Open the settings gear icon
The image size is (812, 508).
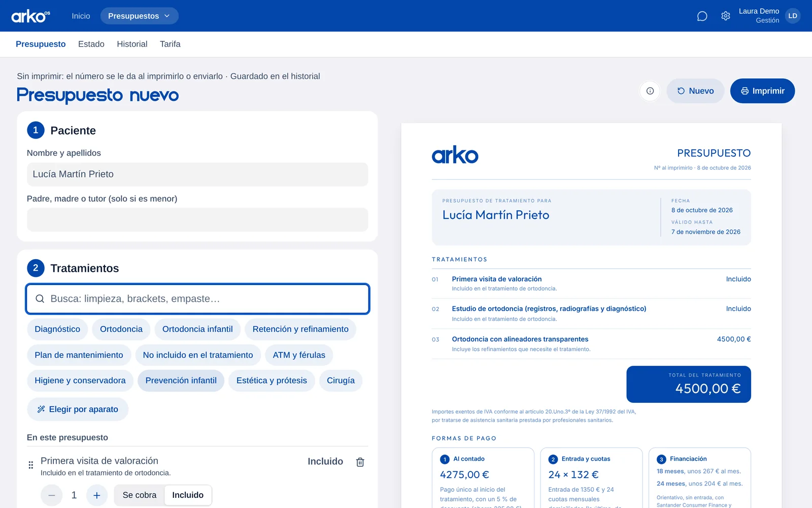coord(726,16)
